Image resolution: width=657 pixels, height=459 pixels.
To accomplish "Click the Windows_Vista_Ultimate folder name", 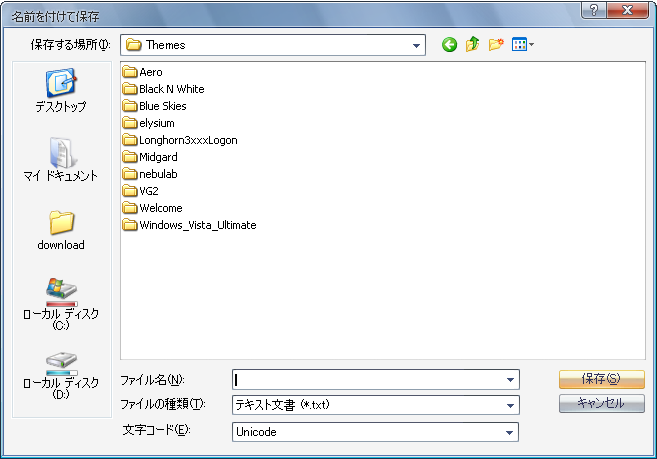I will [x=198, y=225].
